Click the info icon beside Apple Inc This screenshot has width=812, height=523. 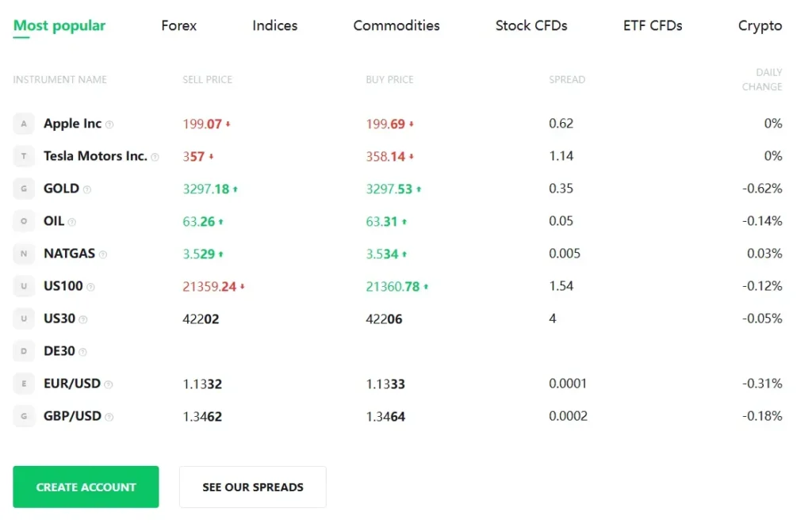click(109, 124)
